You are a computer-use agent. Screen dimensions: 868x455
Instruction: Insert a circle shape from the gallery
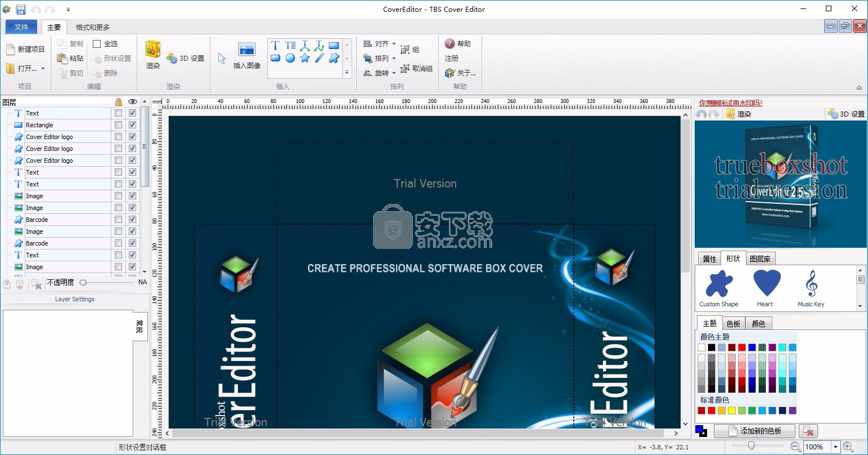(290, 58)
